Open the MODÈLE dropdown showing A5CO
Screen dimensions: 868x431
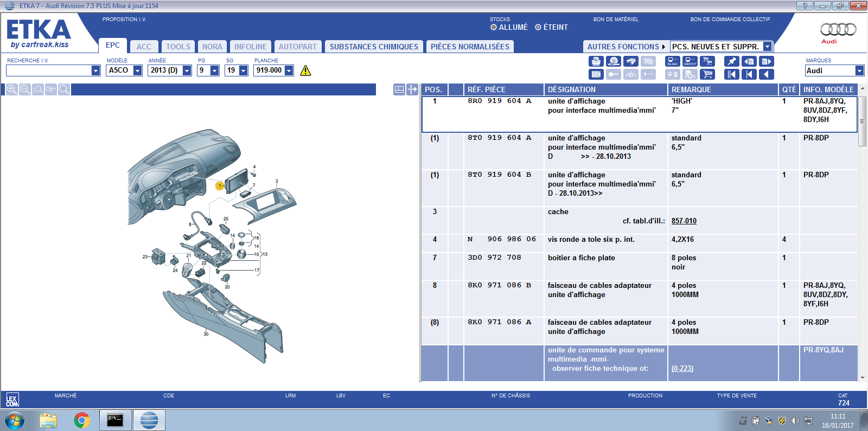click(138, 70)
